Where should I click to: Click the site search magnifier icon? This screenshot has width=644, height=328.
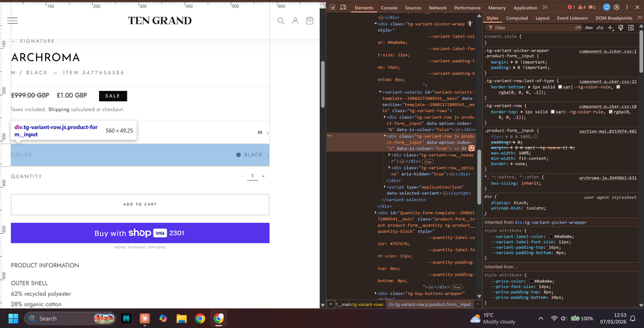281,21
